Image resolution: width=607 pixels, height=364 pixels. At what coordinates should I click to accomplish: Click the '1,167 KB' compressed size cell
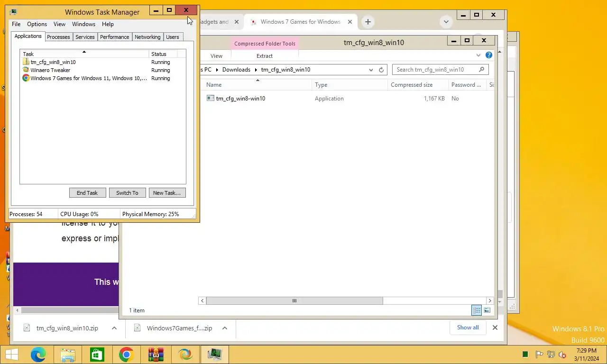(434, 99)
